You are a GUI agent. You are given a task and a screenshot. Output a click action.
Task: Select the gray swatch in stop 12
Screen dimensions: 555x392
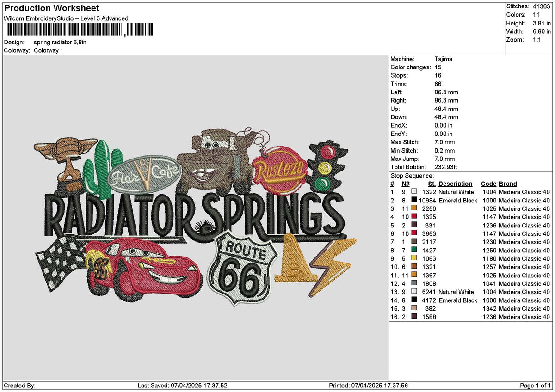point(414,283)
